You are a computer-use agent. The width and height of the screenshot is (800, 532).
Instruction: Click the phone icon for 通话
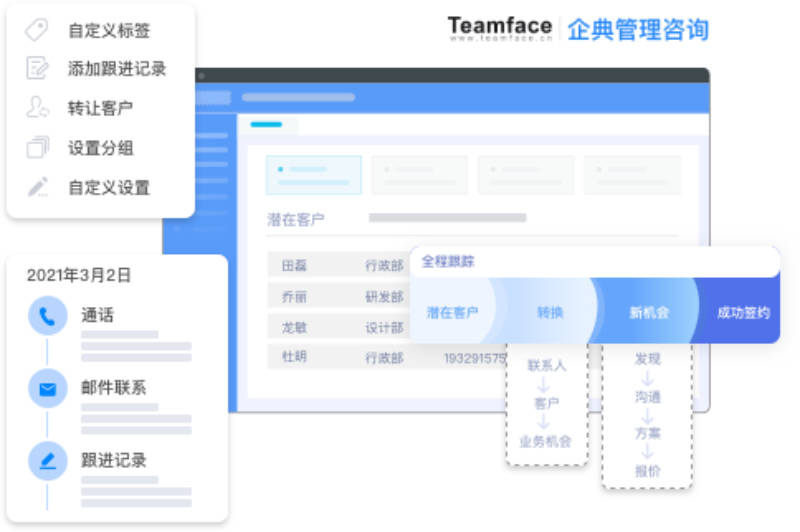47,316
